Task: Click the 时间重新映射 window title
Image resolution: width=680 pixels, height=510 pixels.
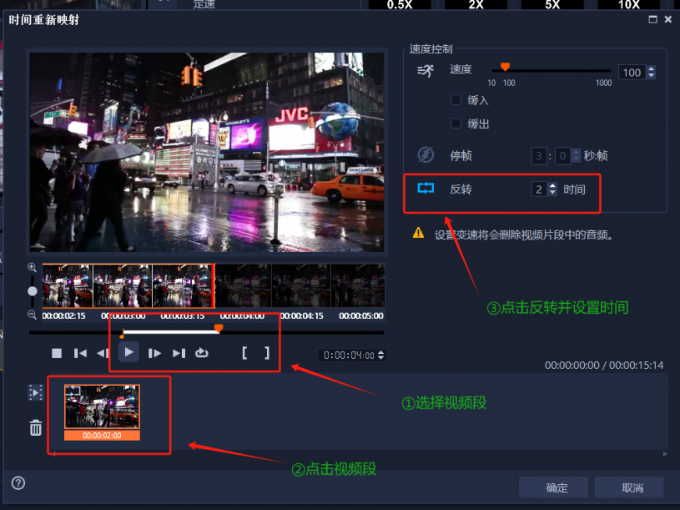Action: click(x=44, y=20)
